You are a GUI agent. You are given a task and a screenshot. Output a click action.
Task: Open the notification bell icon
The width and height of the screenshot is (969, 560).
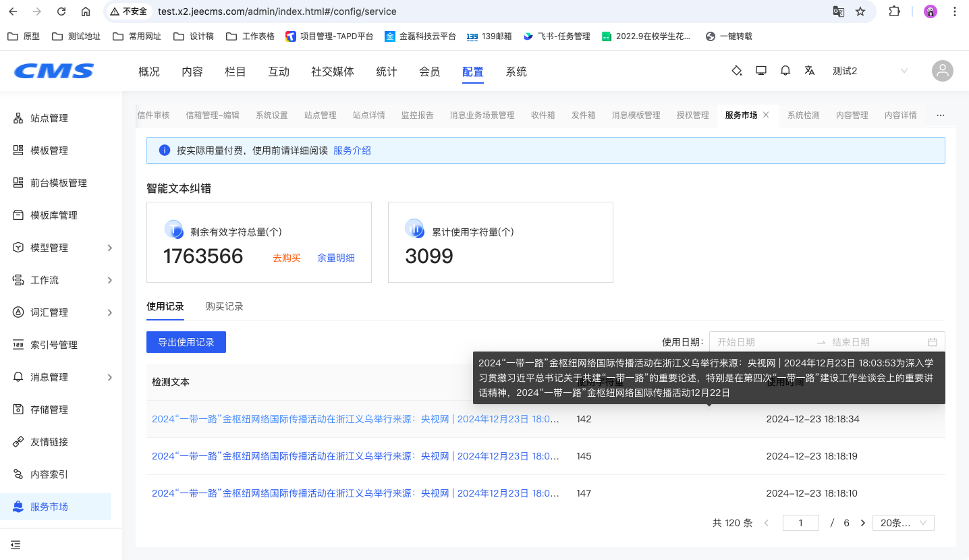[785, 71]
